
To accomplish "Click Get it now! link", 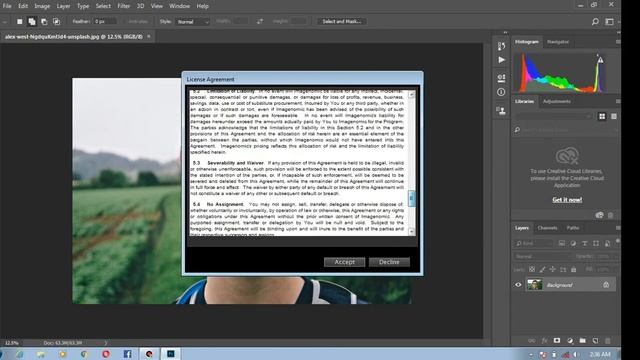I will click(567, 200).
